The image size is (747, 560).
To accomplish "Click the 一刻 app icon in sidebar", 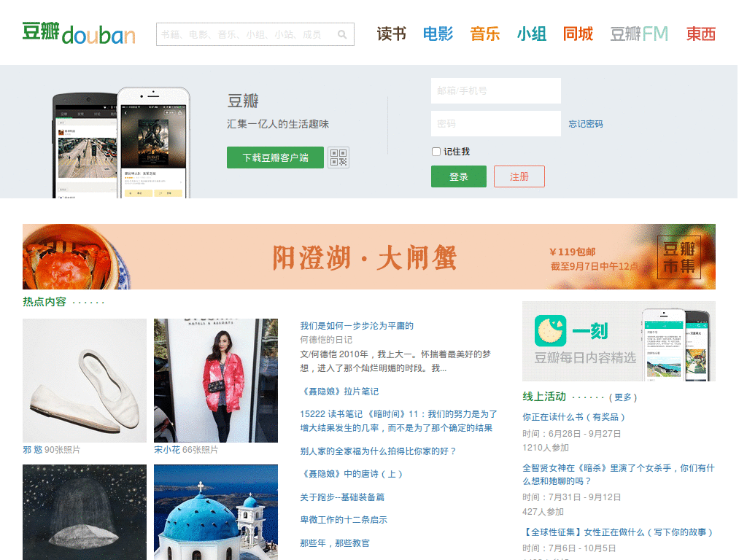I will pos(549,332).
